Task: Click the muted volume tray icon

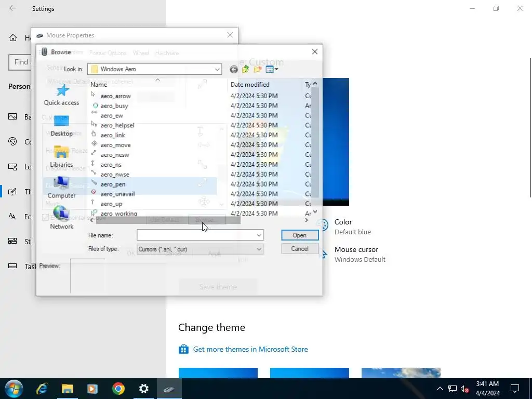Action: coord(464,389)
